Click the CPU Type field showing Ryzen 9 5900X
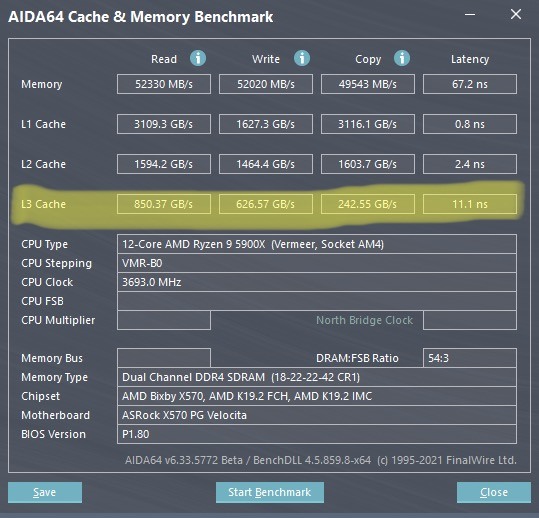 (x=317, y=244)
